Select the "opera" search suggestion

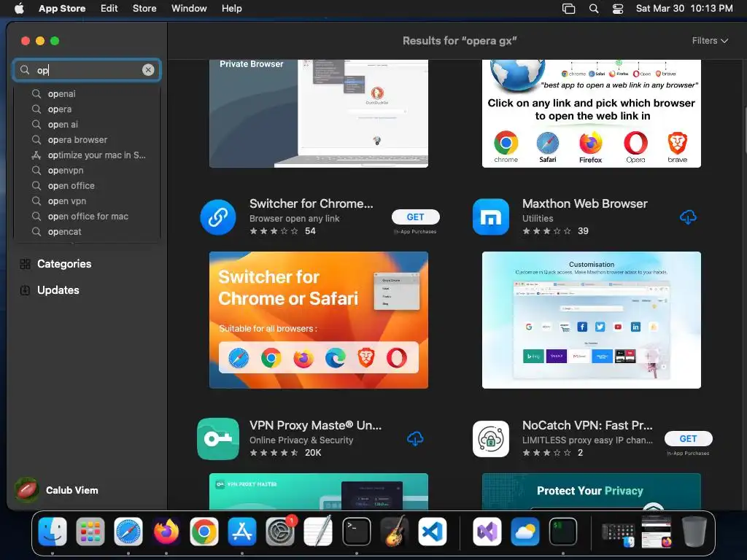tap(87, 109)
